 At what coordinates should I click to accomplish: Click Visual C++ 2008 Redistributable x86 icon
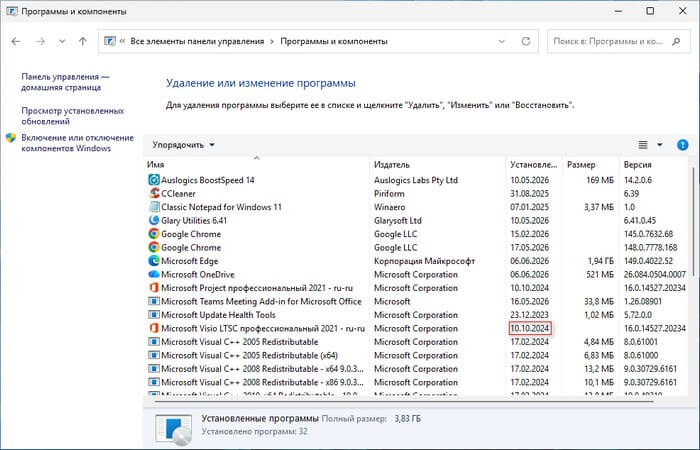point(154,382)
